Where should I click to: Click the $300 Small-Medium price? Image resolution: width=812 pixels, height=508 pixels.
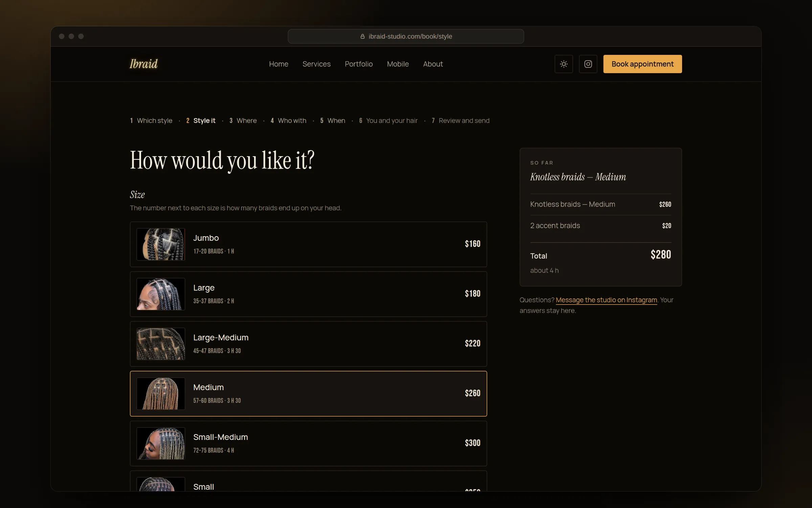[x=472, y=443]
